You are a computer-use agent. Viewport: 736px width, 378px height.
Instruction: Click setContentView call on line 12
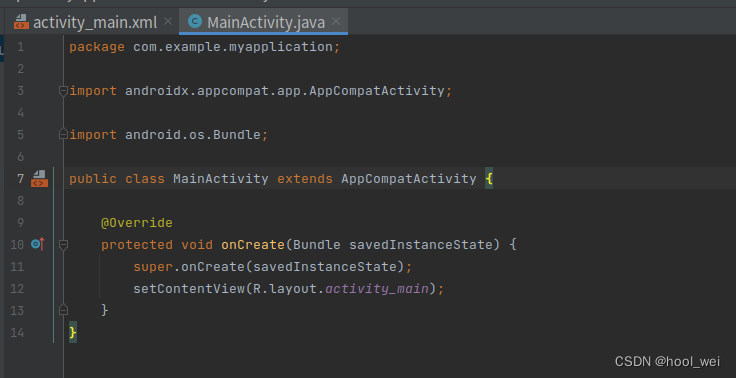click(189, 288)
